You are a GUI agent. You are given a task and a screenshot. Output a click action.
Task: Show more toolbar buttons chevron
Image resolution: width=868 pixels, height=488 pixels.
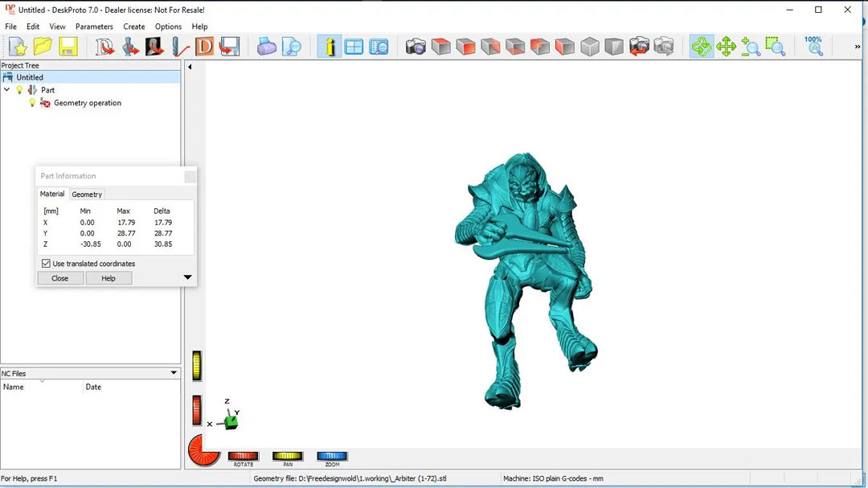[x=858, y=47]
